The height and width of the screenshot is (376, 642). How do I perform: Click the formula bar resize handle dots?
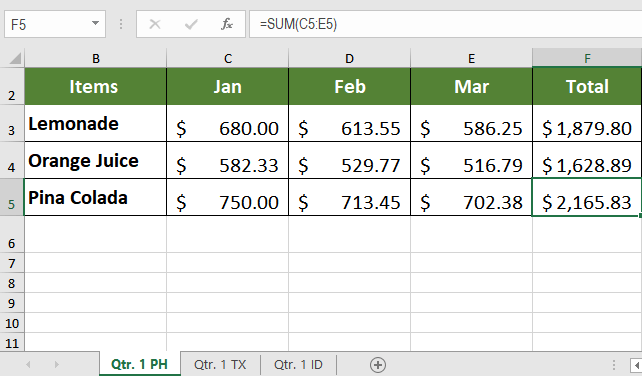click(x=121, y=24)
